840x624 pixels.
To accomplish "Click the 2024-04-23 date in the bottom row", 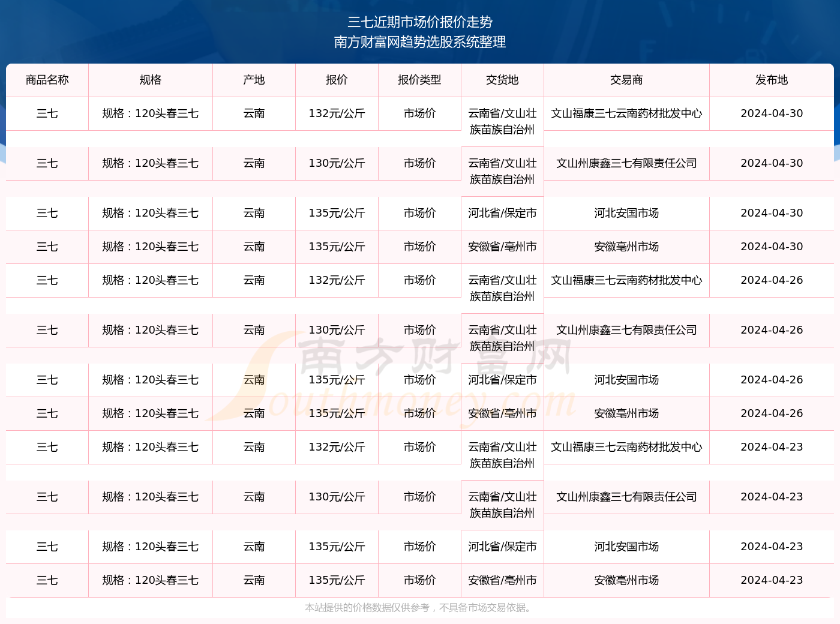I will coord(772,580).
